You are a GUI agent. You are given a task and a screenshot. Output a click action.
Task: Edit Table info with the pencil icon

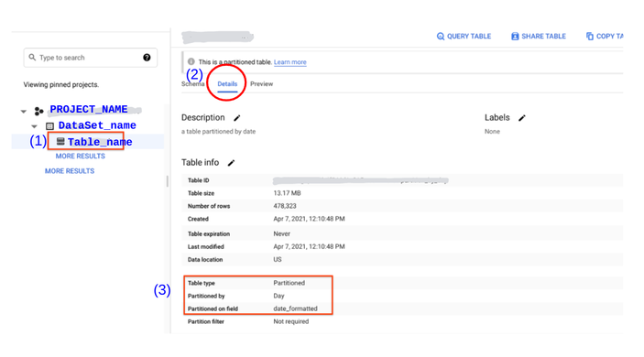tap(231, 163)
